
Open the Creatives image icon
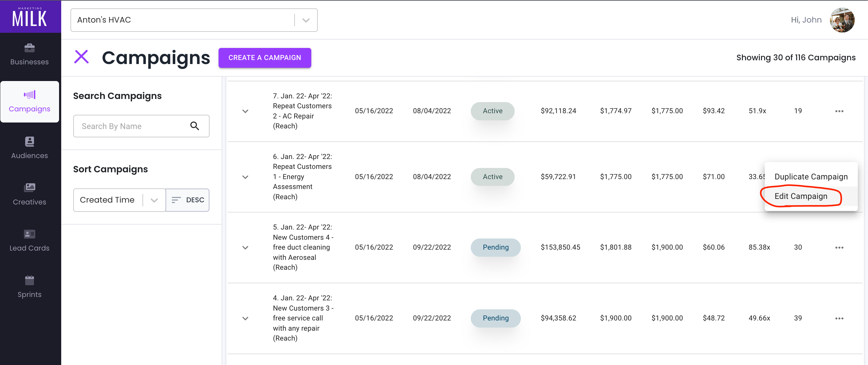coord(29,187)
